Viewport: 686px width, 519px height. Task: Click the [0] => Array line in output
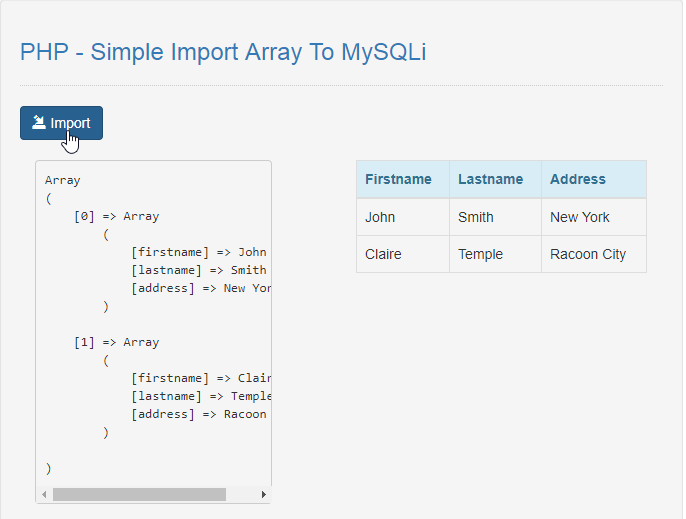click(x=116, y=216)
